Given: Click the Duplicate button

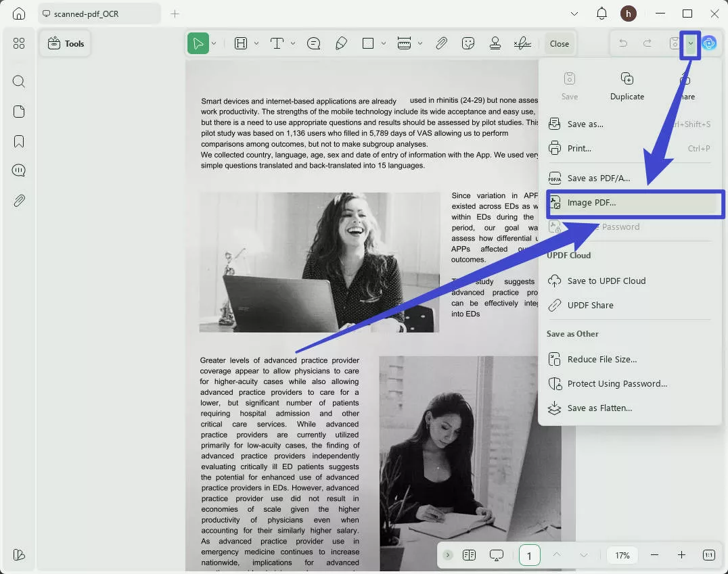Looking at the screenshot, I should coord(627,87).
